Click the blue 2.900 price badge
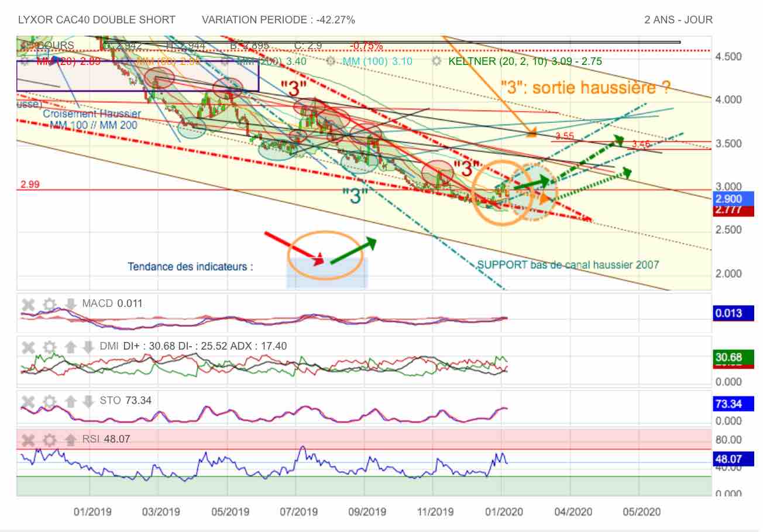 click(x=734, y=199)
